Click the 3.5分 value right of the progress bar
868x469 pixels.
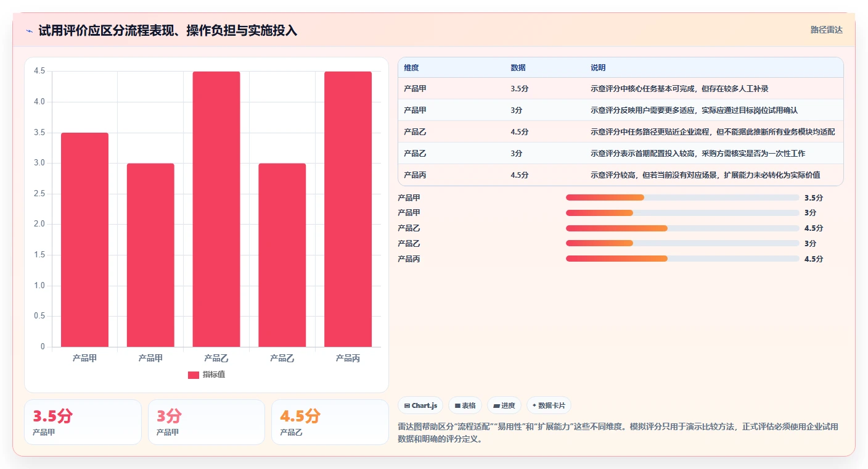pyautogui.click(x=814, y=197)
